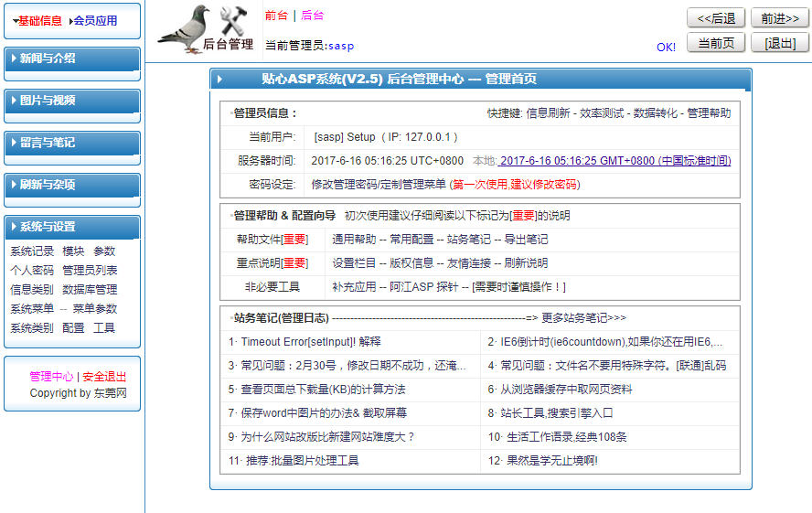Click the local time GMT+0800 link

(615, 160)
